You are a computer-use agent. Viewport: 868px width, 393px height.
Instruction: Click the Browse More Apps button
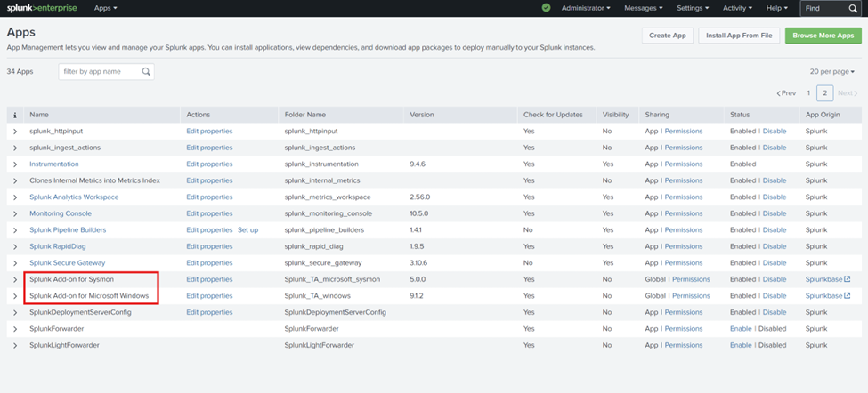pyautogui.click(x=823, y=36)
